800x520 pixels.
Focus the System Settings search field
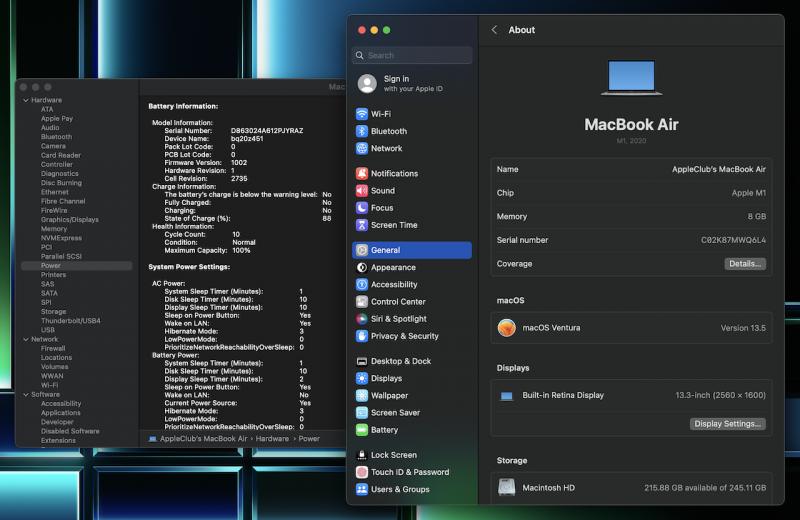(x=412, y=55)
